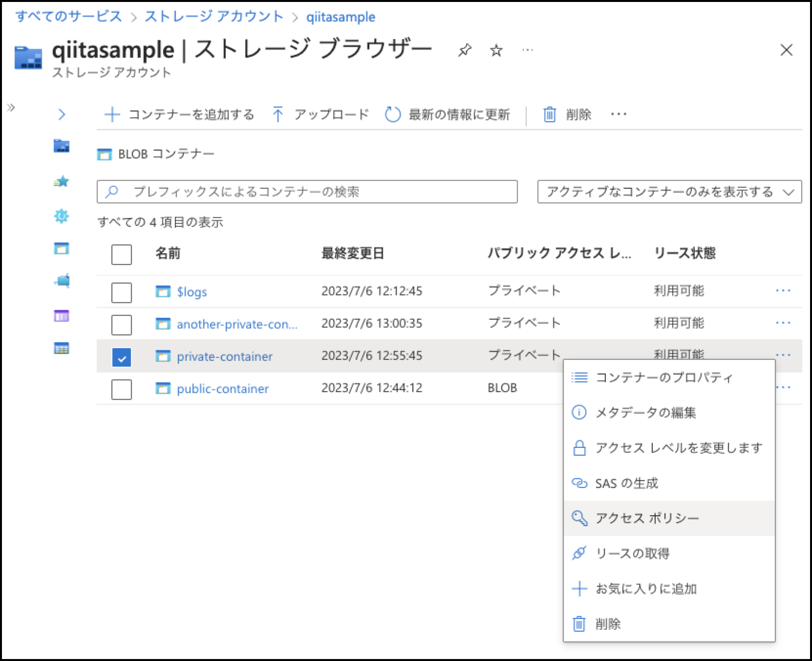Choose お気に入りに追加 menu entry
The height and width of the screenshot is (661, 812).
[669, 589]
